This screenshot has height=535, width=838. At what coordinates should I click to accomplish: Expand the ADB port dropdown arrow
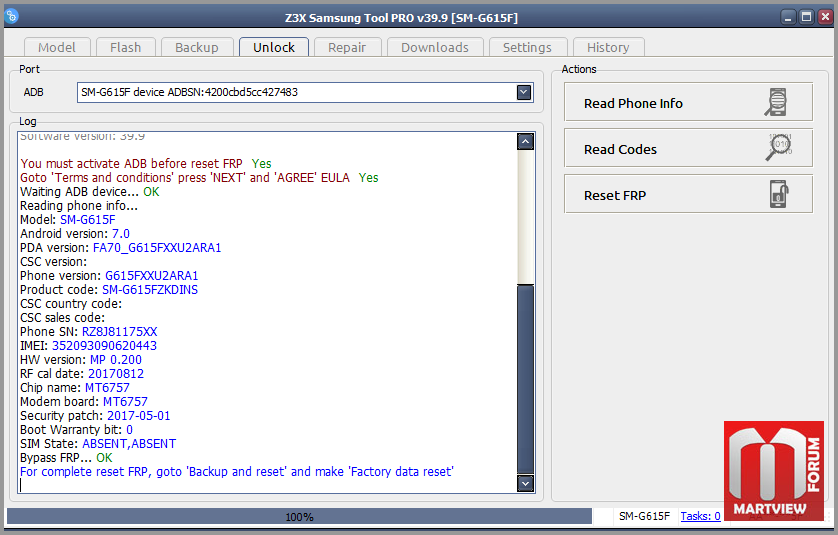tap(524, 92)
